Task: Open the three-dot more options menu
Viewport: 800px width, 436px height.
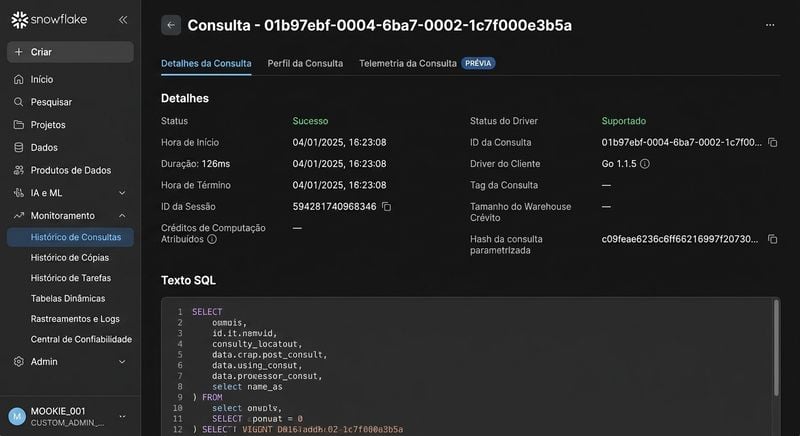Action: coord(770,25)
